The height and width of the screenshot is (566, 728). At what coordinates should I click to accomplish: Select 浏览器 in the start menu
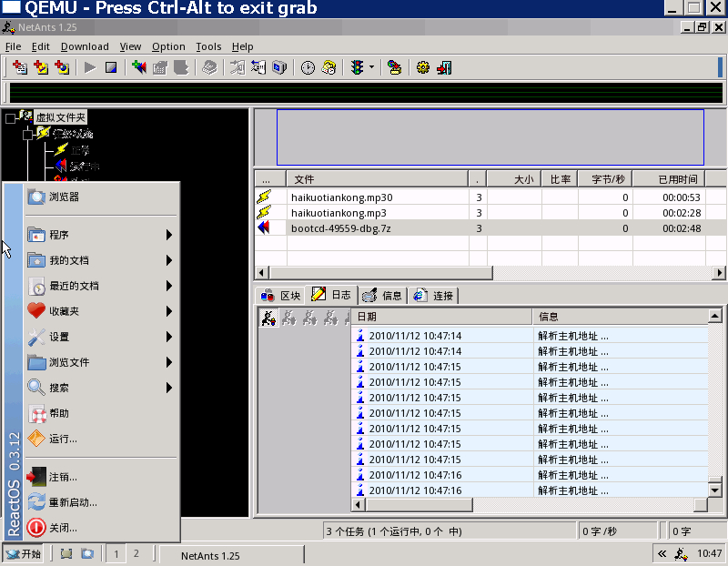[x=101, y=197]
